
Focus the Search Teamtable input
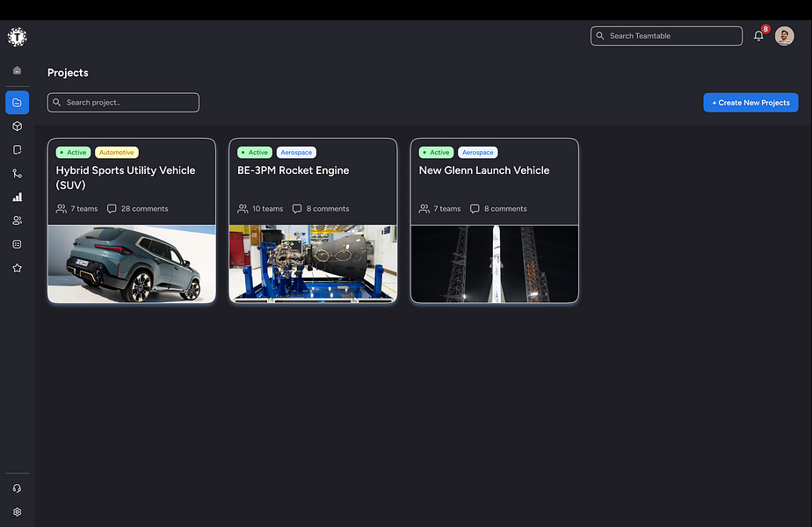pyautogui.click(x=666, y=36)
